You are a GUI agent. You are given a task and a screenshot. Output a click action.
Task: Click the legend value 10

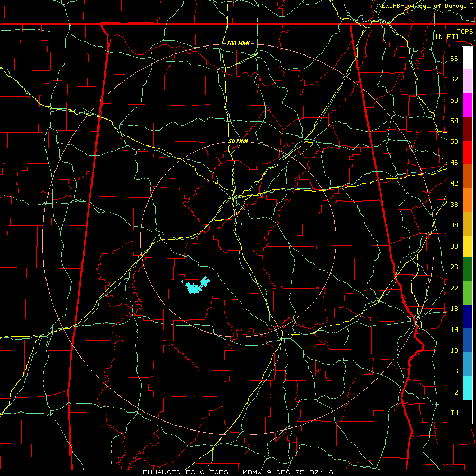click(454, 350)
